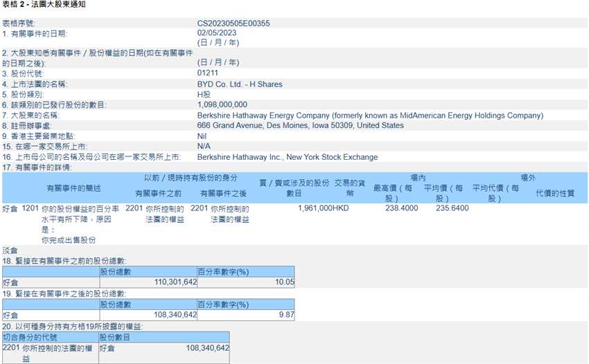The width and height of the screenshot is (589, 364).
Task: Click form serial number CS20230505E00355
Action: (234, 24)
